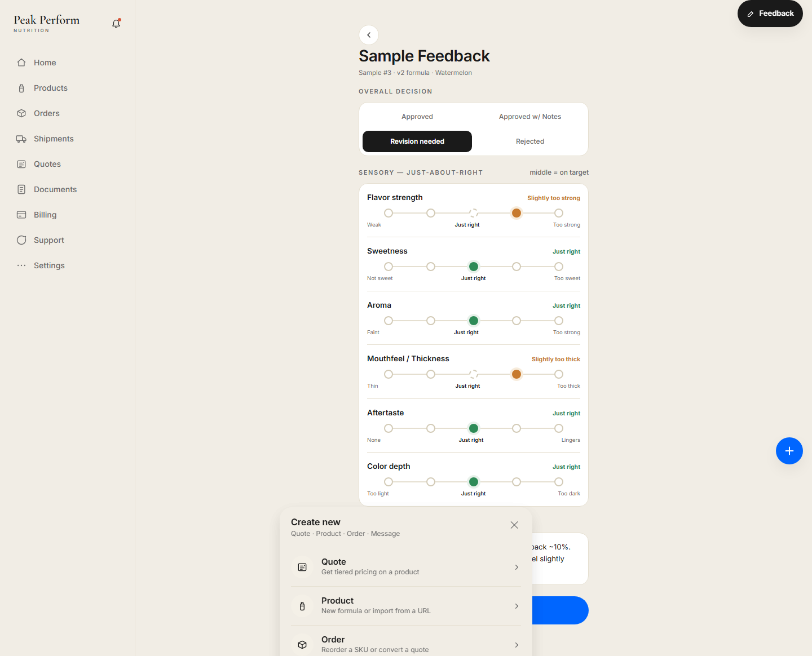
Task: Open the Orders box icon in sidebar
Action: point(21,113)
